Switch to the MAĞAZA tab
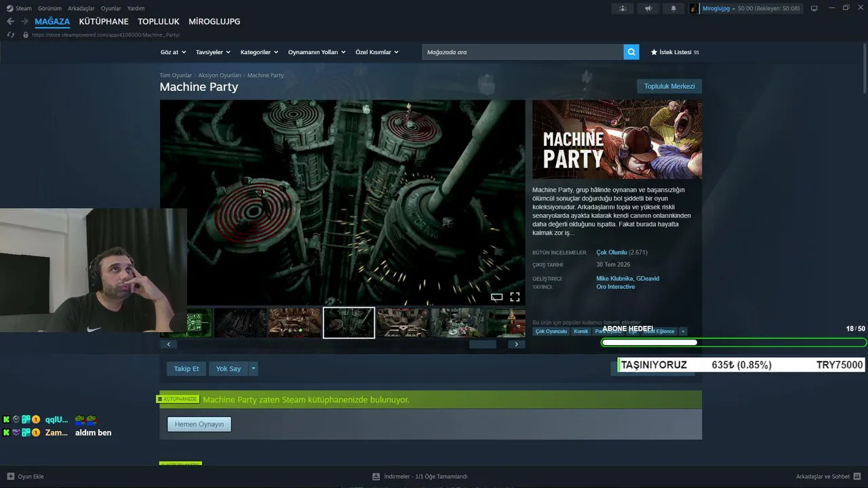 [x=52, y=22]
